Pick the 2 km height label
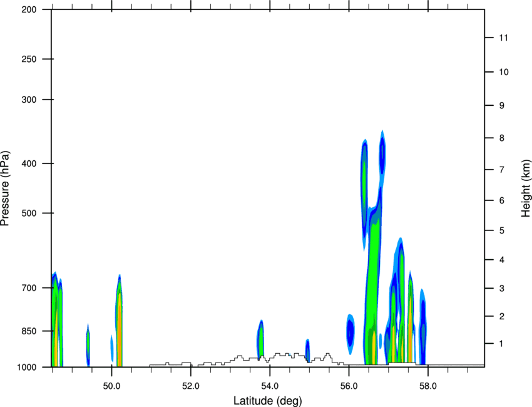Screen dimensions: 532x407 click(x=502, y=316)
